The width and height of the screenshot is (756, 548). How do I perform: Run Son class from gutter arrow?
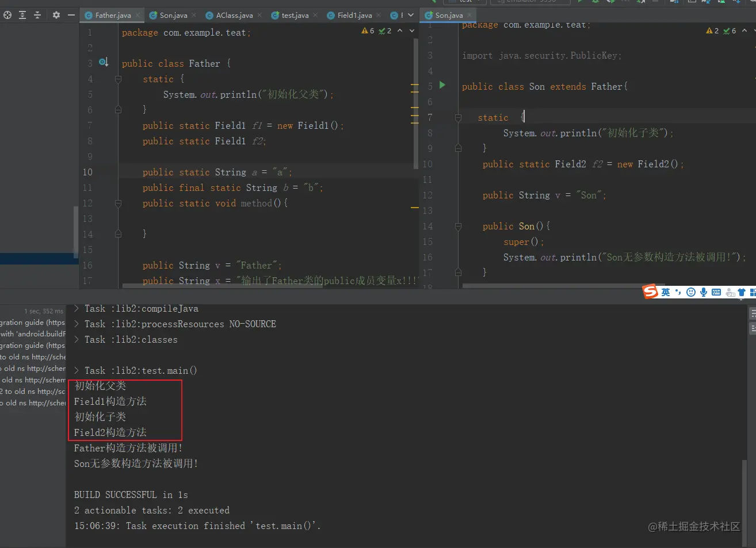click(x=442, y=85)
